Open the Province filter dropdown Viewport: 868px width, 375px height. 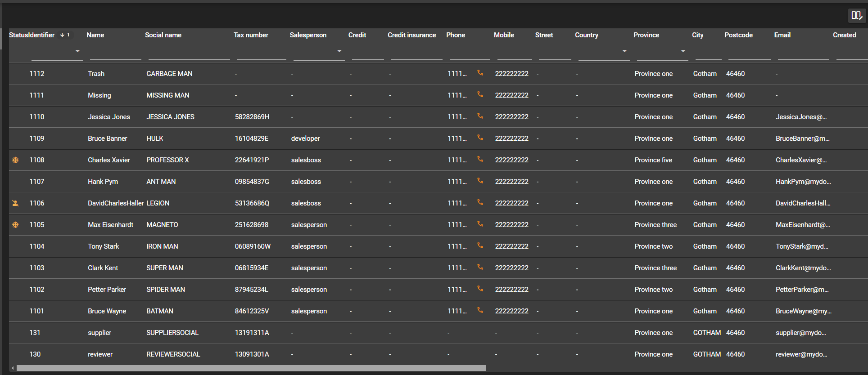pyautogui.click(x=683, y=51)
